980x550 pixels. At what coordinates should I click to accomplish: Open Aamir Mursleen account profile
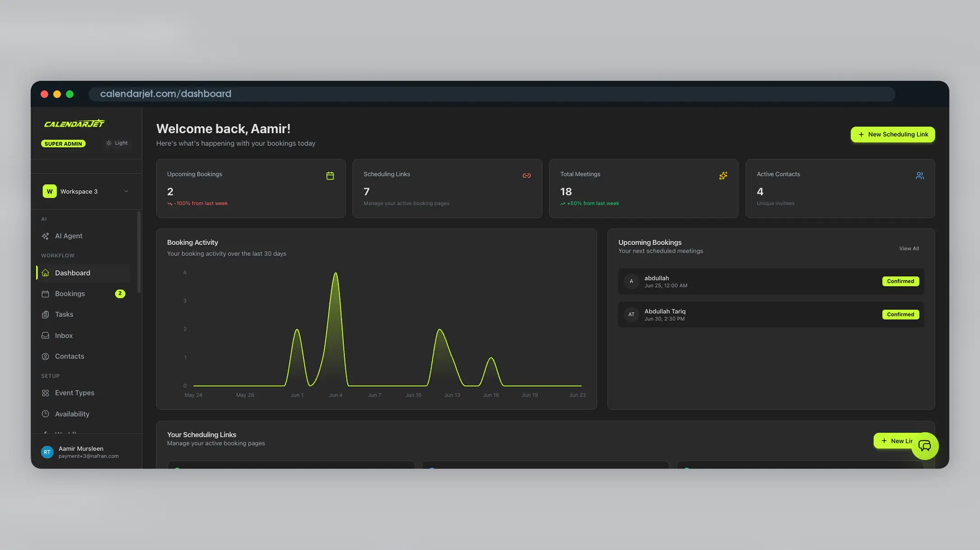(86, 452)
